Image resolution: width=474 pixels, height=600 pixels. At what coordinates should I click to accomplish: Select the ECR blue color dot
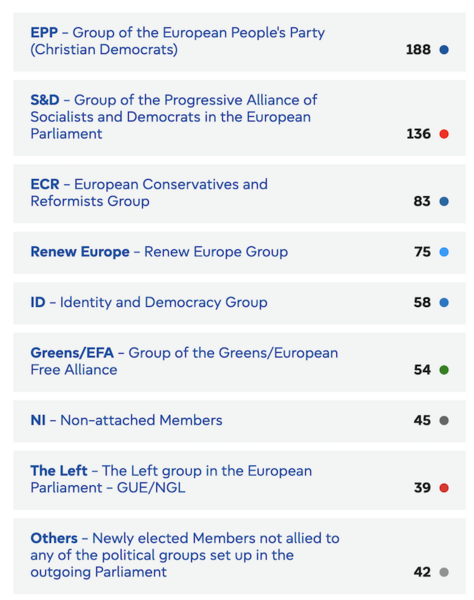444,201
